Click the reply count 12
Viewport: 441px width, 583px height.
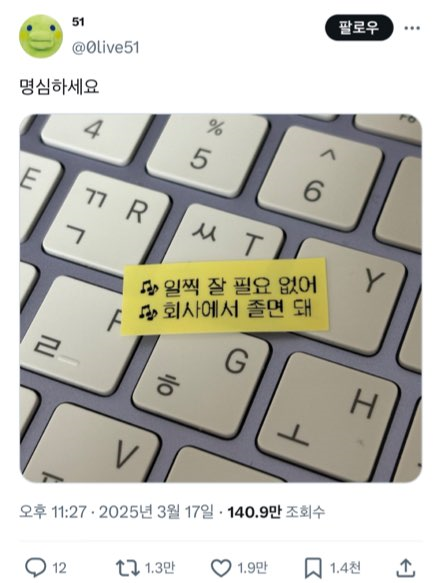coord(59,568)
